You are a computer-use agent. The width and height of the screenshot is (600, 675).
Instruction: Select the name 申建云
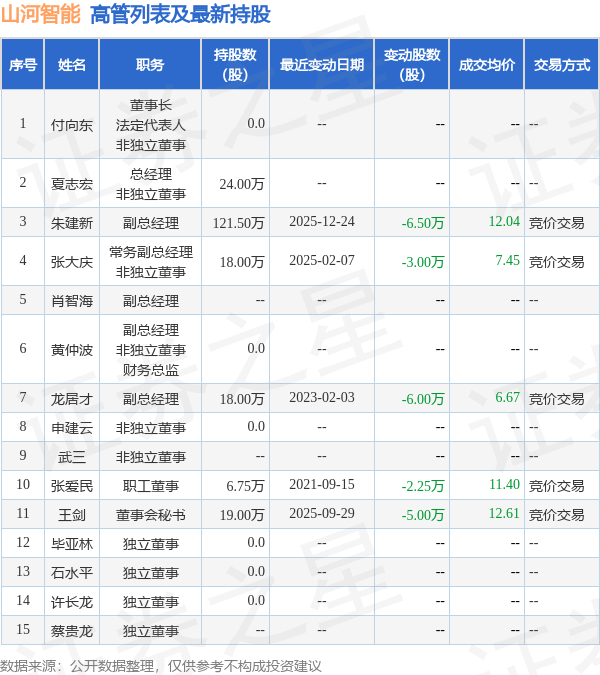tap(72, 427)
